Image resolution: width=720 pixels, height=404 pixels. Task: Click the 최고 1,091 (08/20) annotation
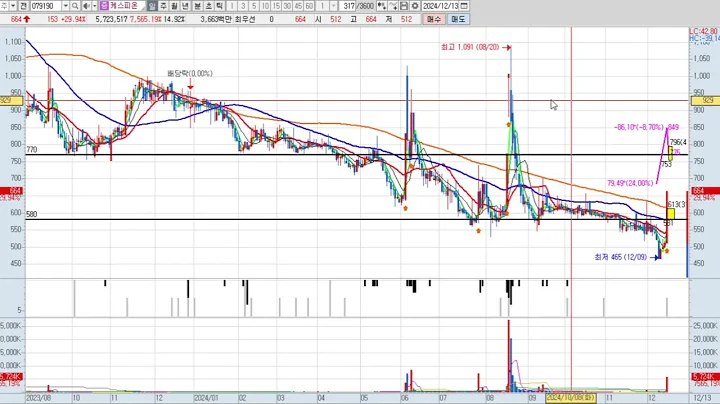(470, 47)
